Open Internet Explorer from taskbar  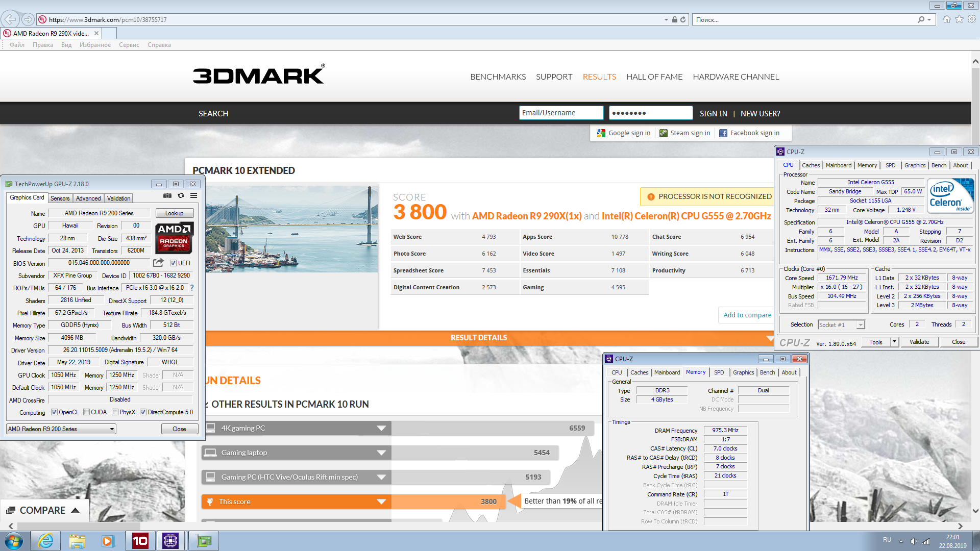46,541
